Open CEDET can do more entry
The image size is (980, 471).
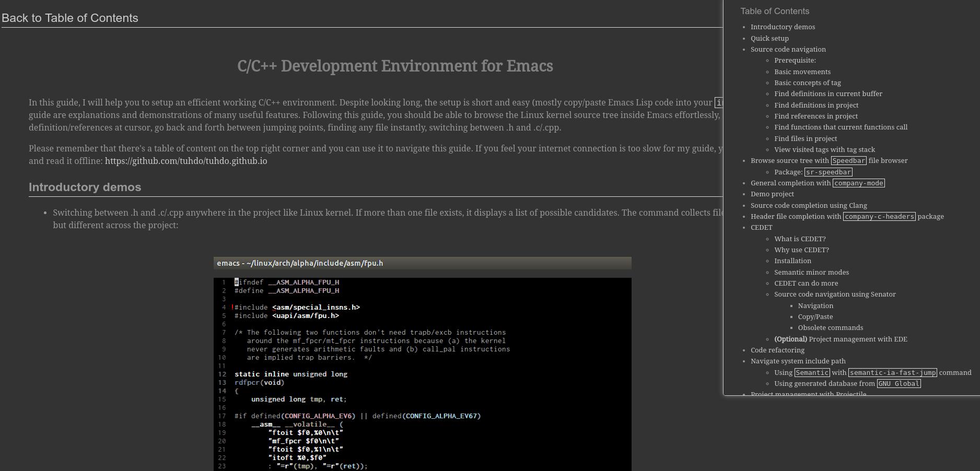[x=806, y=284]
